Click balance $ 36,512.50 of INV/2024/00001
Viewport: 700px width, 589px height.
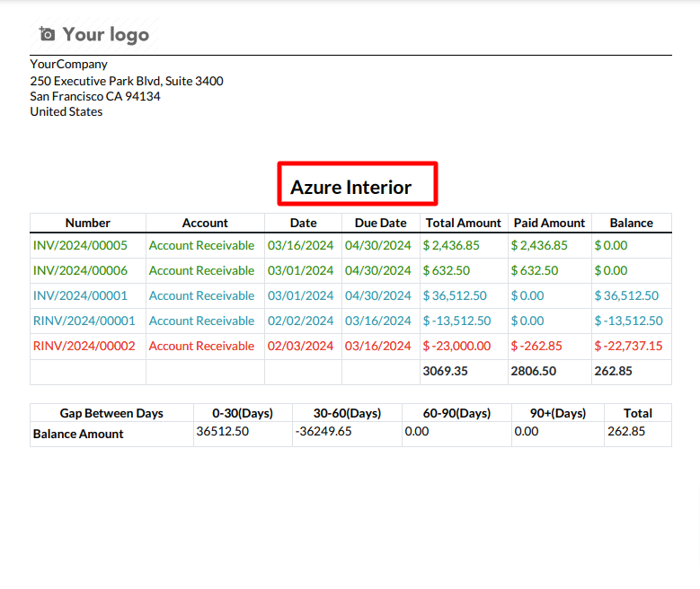point(626,295)
